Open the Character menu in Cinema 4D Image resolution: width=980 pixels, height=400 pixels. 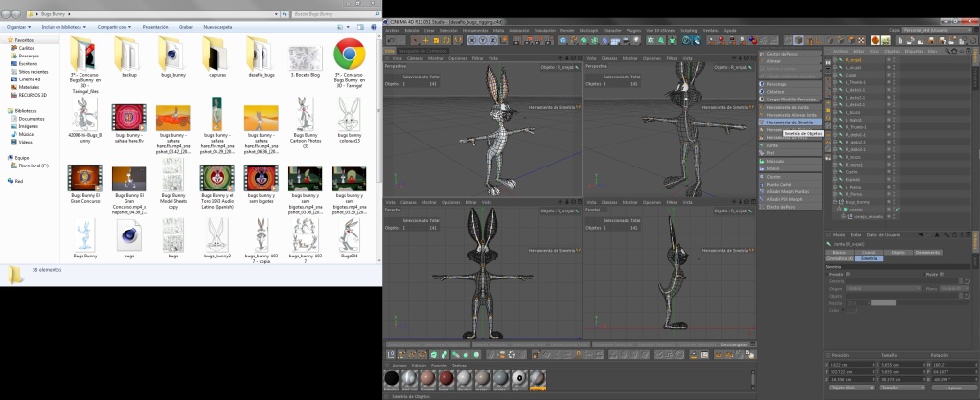(x=612, y=30)
